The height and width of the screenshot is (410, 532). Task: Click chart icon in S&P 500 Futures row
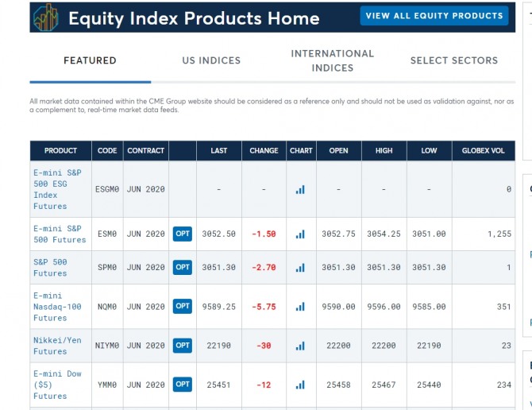click(300, 268)
